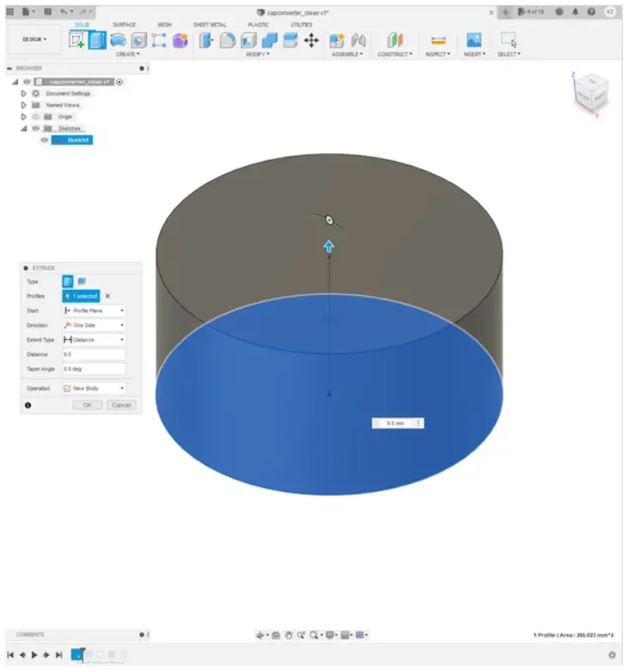Screen dimensions: 628x672
Task: Select the Joint tool icon
Action: coord(358,40)
